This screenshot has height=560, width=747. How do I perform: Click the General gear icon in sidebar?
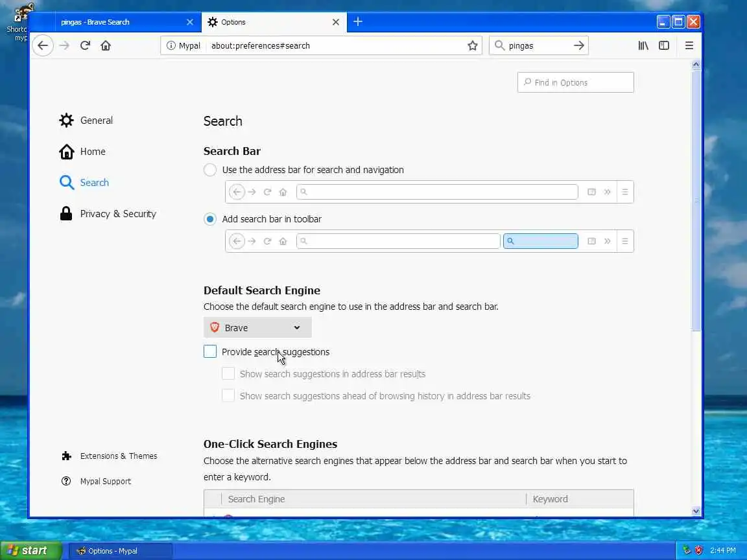pyautogui.click(x=66, y=121)
